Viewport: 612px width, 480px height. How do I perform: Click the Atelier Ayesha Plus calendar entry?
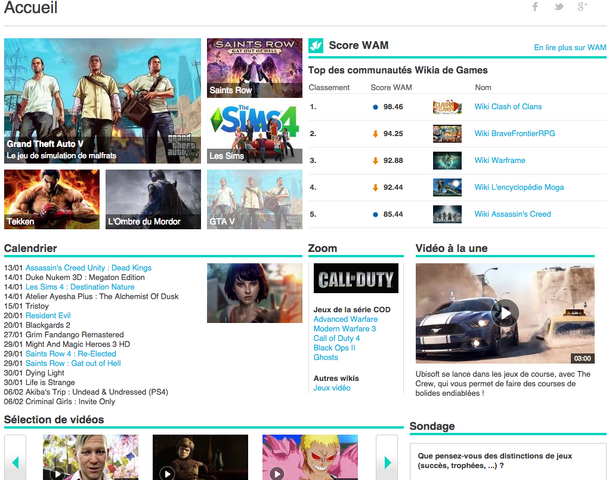[102, 297]
